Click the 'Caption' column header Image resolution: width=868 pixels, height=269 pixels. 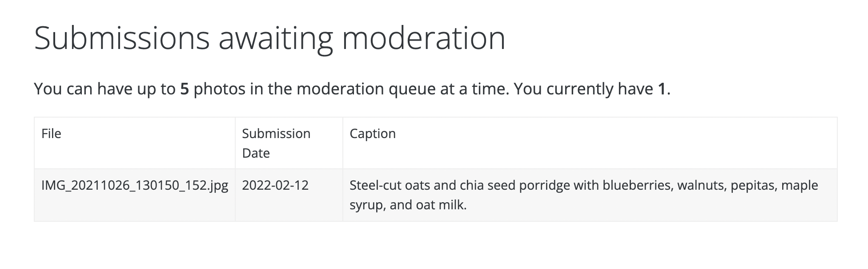click(372, 134)
